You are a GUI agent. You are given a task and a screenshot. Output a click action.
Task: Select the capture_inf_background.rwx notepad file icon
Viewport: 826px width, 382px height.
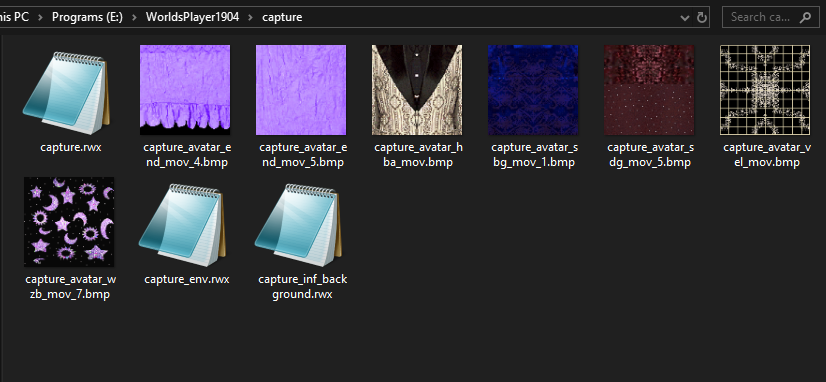pos(298,224)
